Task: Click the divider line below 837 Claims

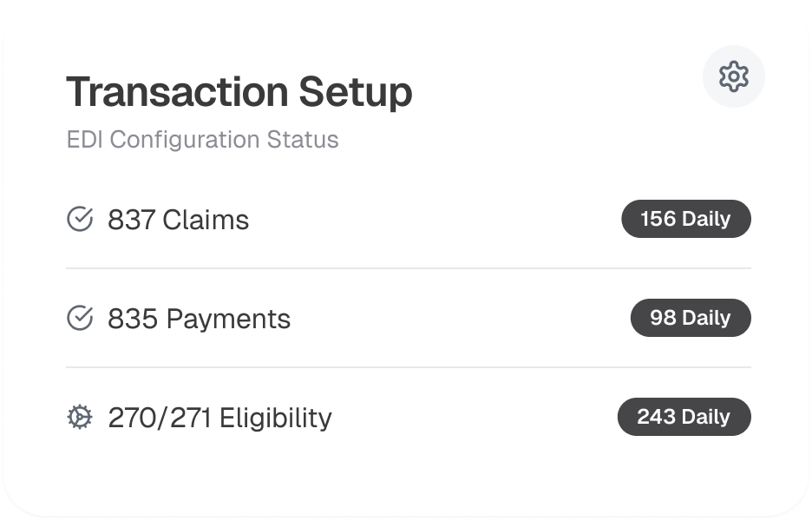Action: point(409,268)
